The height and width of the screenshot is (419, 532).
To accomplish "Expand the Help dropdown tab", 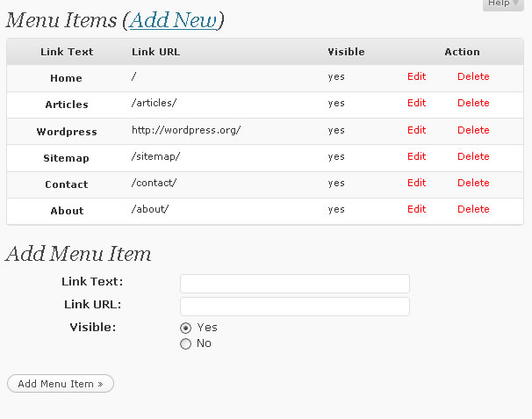I will [503, 4].
